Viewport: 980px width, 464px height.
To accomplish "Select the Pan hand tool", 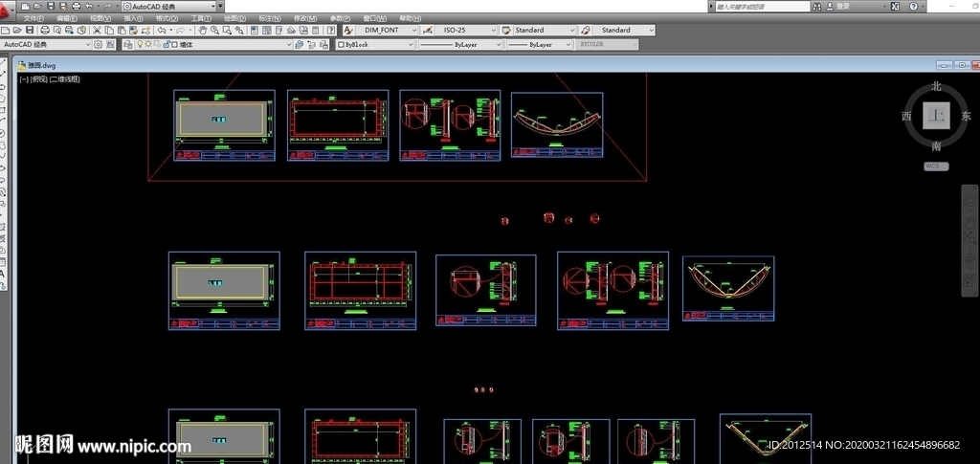I will (x=203, y=31).
